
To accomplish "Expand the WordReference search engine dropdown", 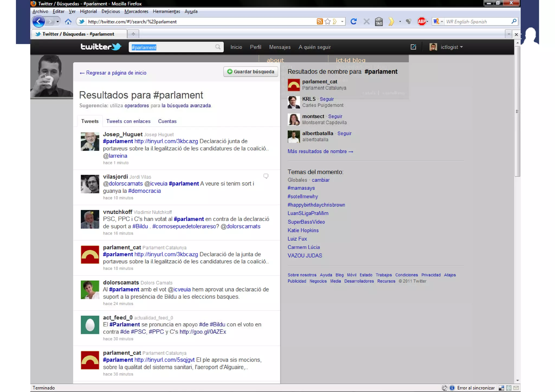I will [x=441, y=22].
